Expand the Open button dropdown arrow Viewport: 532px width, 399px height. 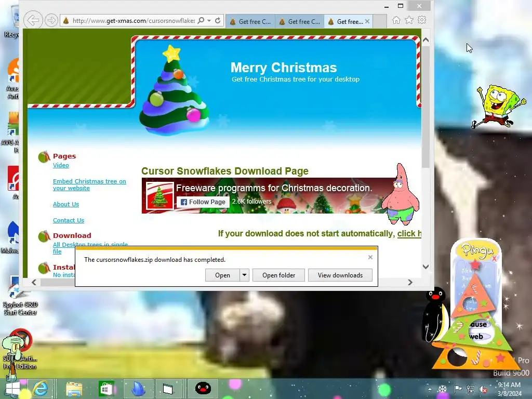pos(244,275)
